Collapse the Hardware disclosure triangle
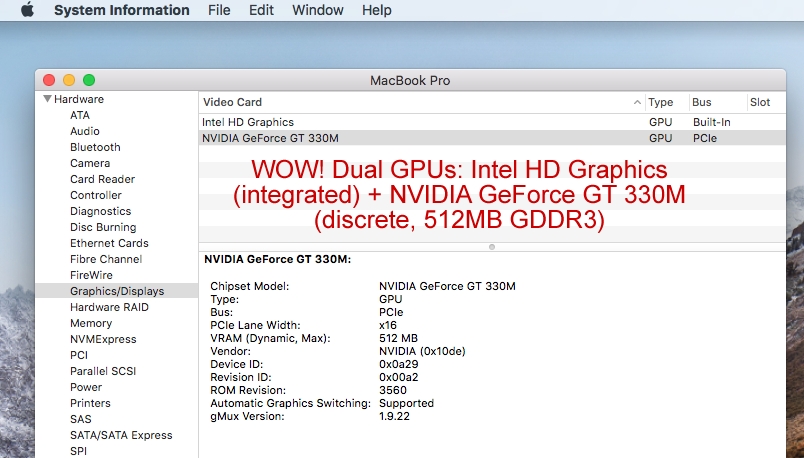Viewport: 804px width, 458px height. coord(47,99)
